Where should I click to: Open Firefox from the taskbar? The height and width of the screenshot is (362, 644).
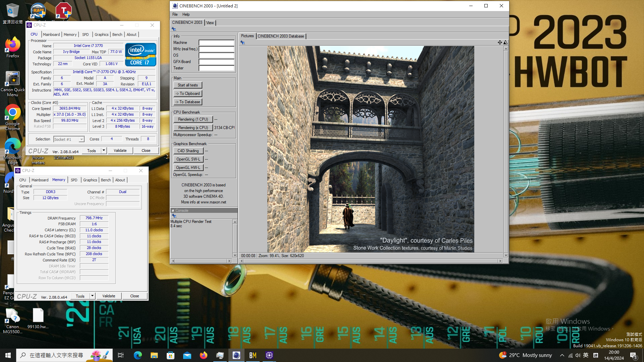203,355
